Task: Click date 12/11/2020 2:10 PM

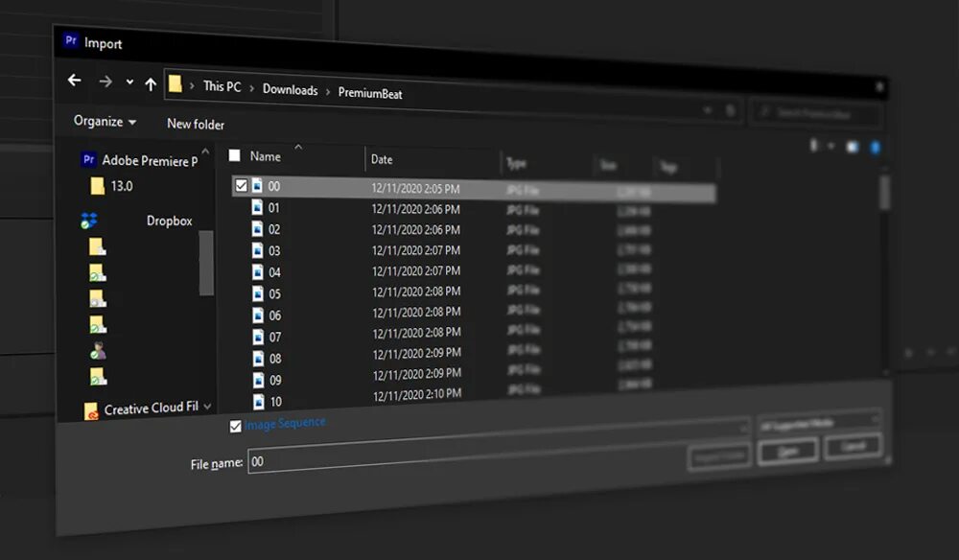Action: pyautogui.click(x=417, y=395)
